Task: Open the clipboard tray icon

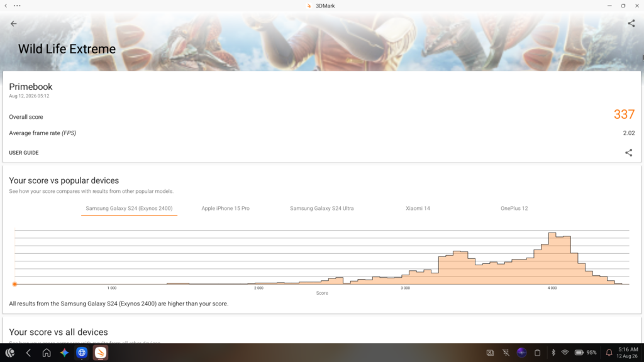Action: pos(537,353)
